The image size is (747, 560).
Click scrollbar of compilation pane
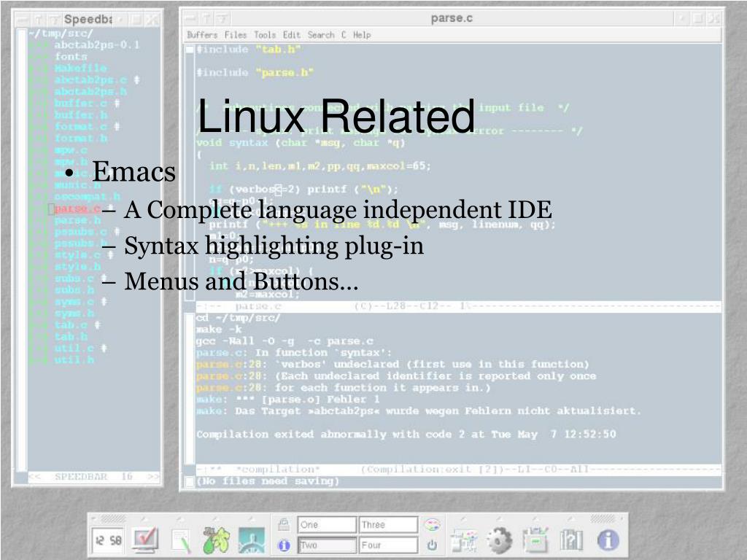coord(190,388)
